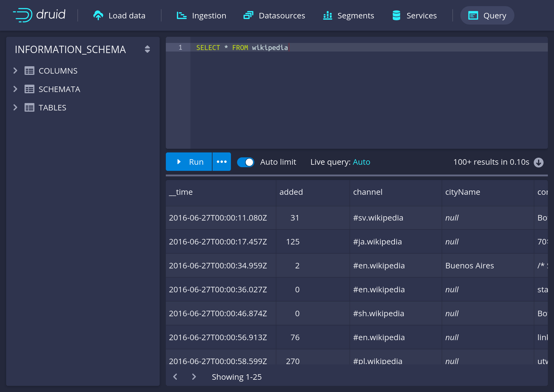The width and height of the screenshot is (554, 392).
Task: Disable the Auto limit toggle
Action: [245, 162]
